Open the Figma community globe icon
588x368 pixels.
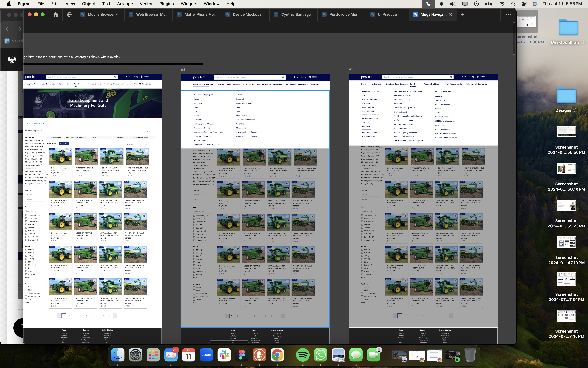tap(69, 15)
